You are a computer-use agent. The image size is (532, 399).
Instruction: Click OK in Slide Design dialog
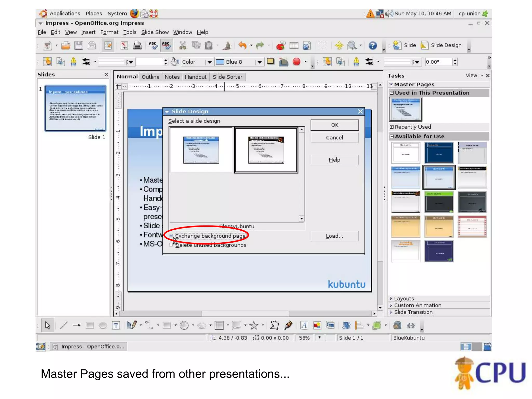tap(335, 125)
